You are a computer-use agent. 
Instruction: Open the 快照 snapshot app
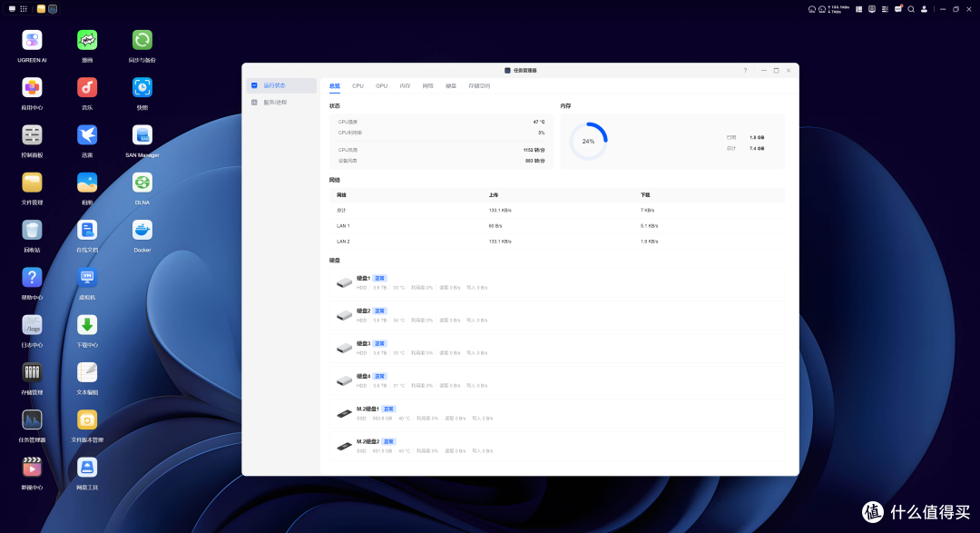point(142,87)
